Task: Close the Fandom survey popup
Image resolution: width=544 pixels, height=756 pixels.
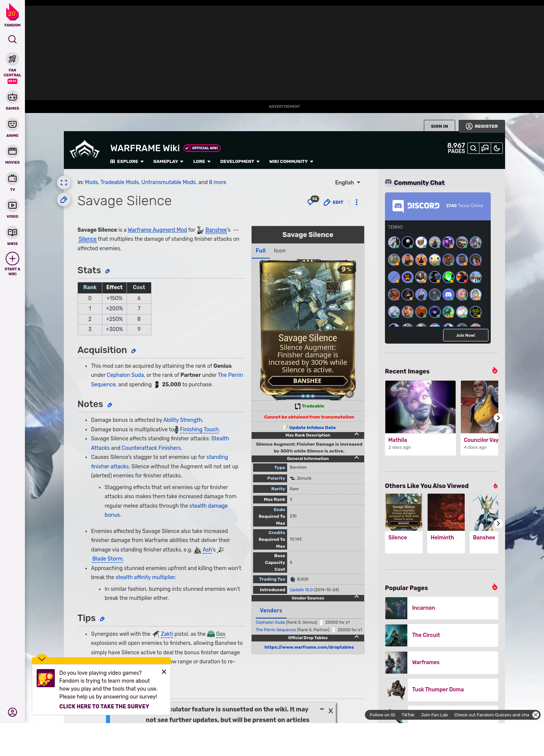Action: pyautogui.click(x=164, y=672)
